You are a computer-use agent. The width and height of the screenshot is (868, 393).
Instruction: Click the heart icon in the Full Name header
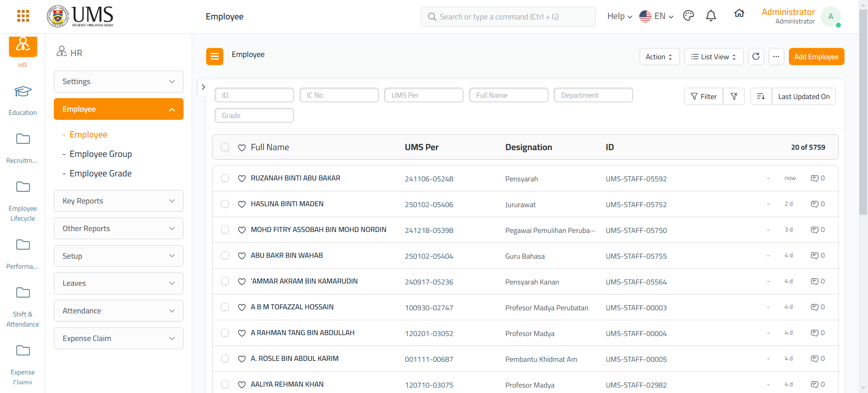[242, 147]
